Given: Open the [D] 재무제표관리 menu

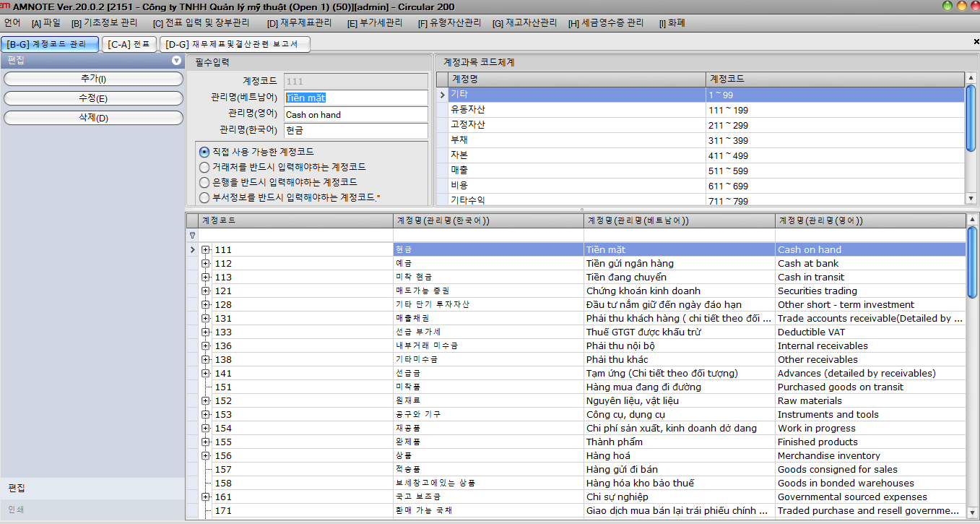Looking at the screenshot, I should coord(299,23).
